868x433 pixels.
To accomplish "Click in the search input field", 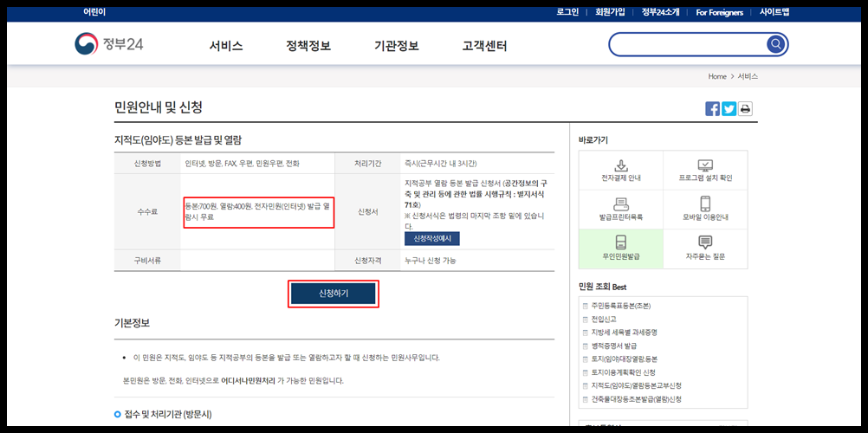I will pyautogui.click(x=688, y=44).
